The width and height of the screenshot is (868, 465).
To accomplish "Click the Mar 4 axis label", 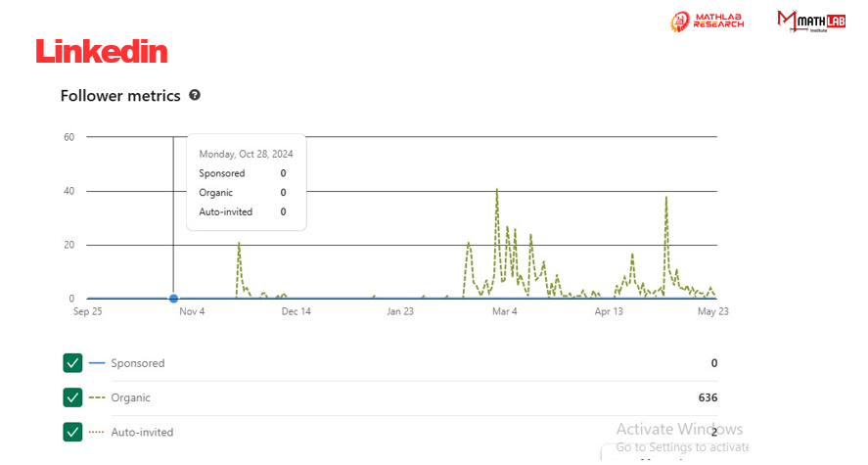I will (x=505, y=311).
